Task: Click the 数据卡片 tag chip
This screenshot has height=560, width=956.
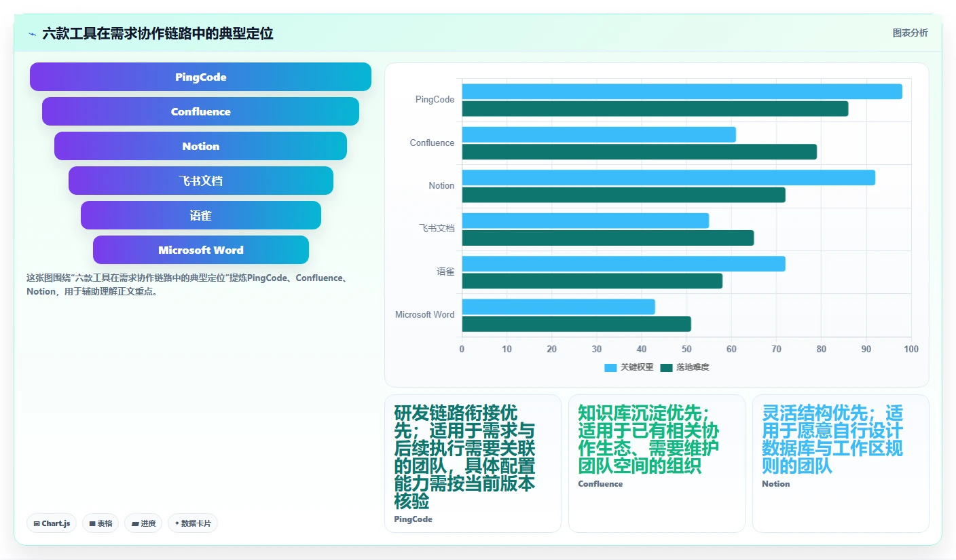Action: (193, 523)
